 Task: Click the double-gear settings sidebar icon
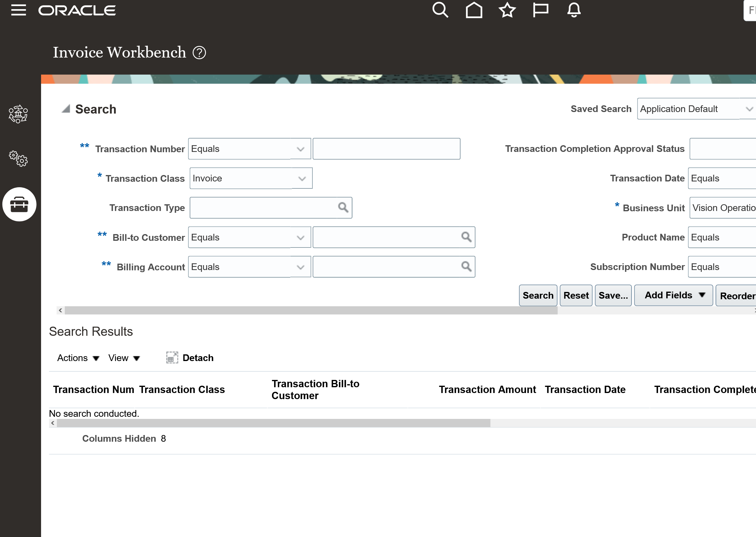pos(18,159)
